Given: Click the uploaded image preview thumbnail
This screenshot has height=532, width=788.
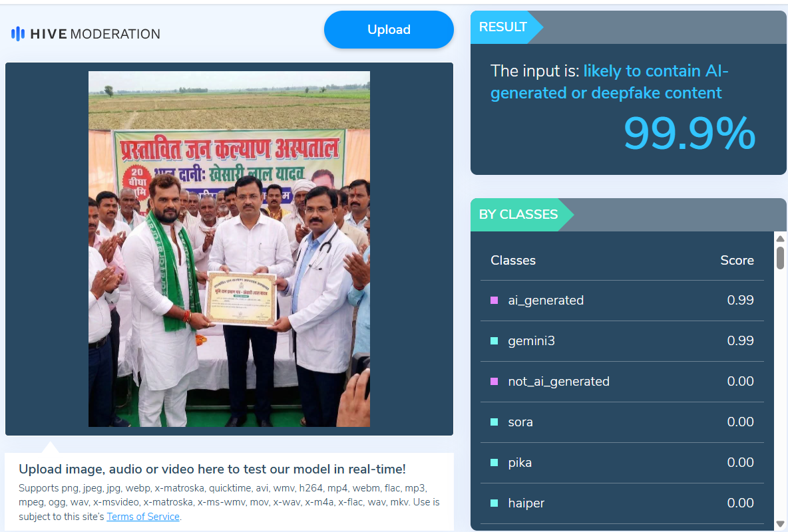Looking at the screenshot, I should click(229, 249).
